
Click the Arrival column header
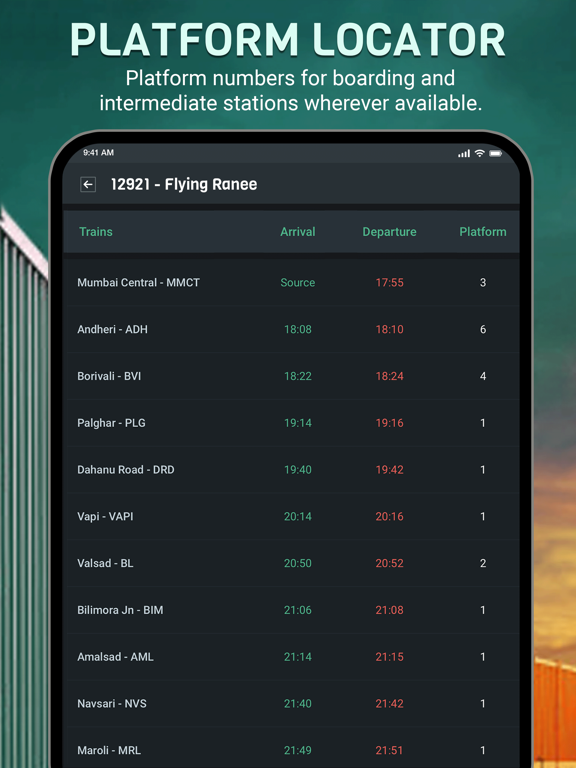(298, 232)
